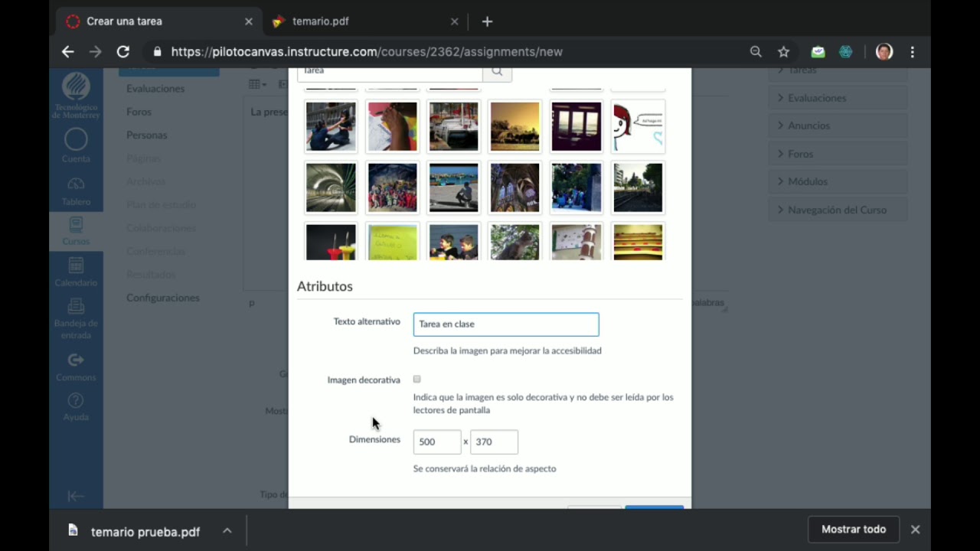Screen dimensions: 980x551
Task: Open Commons icon in sidebar
Action: pyautogui.click(x=76, y=367)
